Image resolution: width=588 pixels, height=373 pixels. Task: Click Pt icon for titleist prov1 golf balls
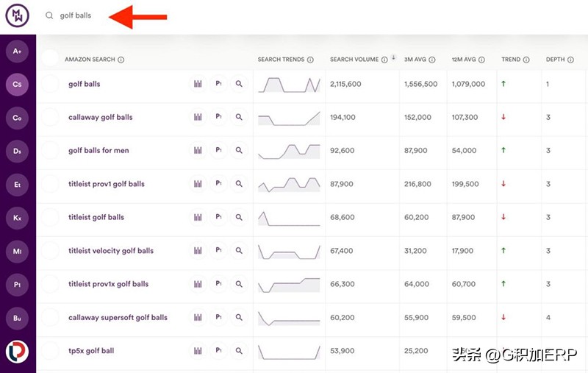tap(218, 183)
